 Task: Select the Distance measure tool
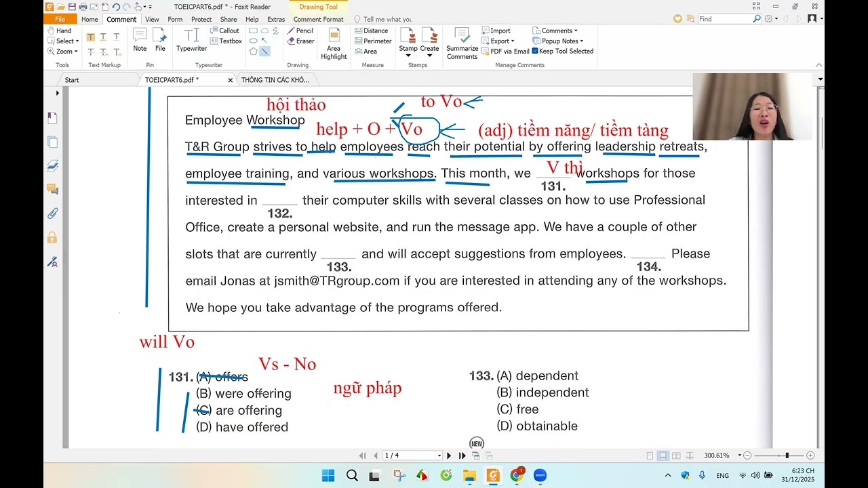click(371, 30)
